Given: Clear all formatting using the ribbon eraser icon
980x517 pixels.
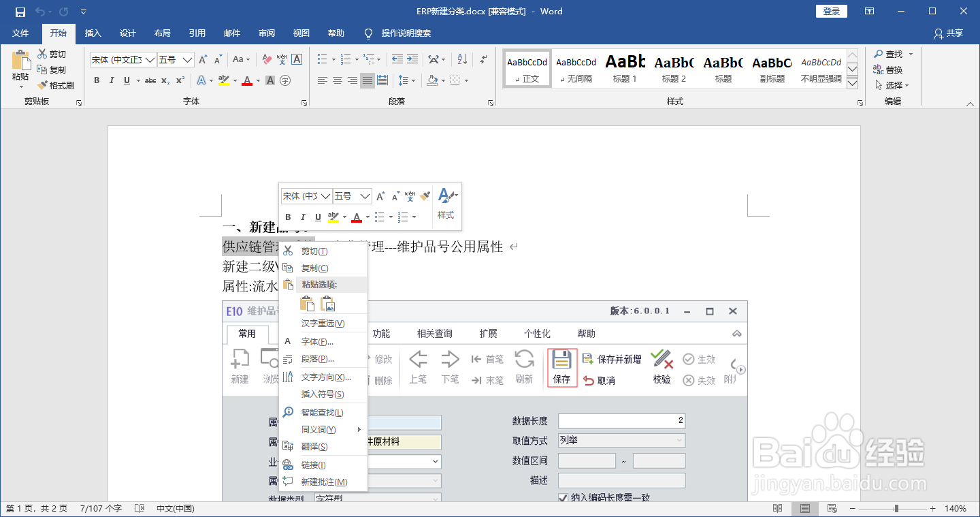Looking at the screenshot, I should pos(267,60).
